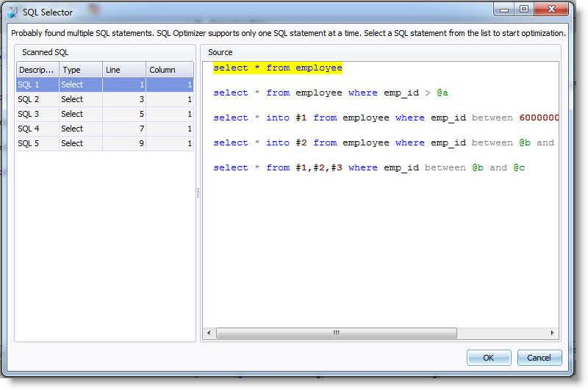The width and height of the screenshot is (588, 390).
Task: Click the 'select * into #2' statement
Action: tap(384, 142)
